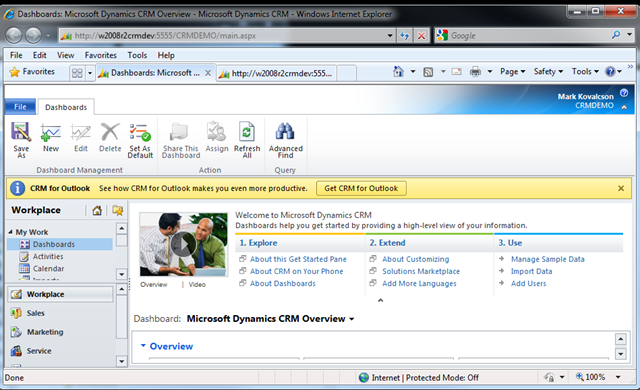Viewport: 640px width, 390px height.
Task: Click the favorites folder icon beside Workplace
Action: pos(118,211)
